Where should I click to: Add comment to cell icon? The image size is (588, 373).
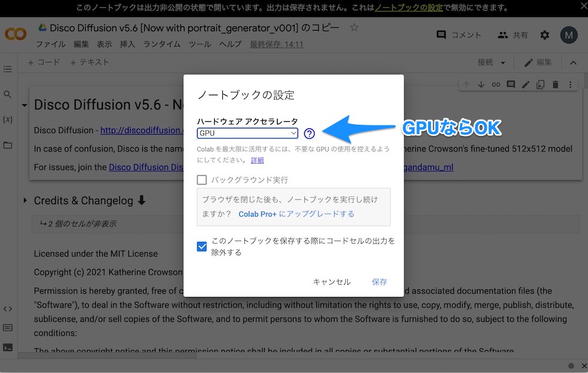coord(511,85)
